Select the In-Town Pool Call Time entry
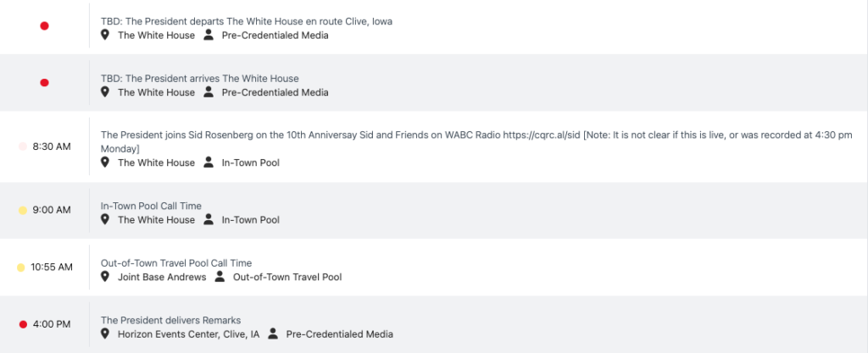The image size is (868, 353). pyautogui.click(x=151, y=206)
